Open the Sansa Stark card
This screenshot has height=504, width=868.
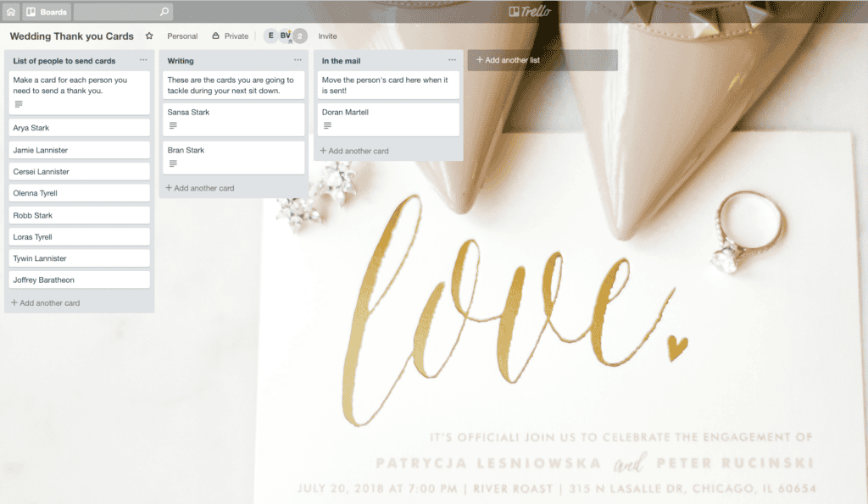tap(234, 119)
